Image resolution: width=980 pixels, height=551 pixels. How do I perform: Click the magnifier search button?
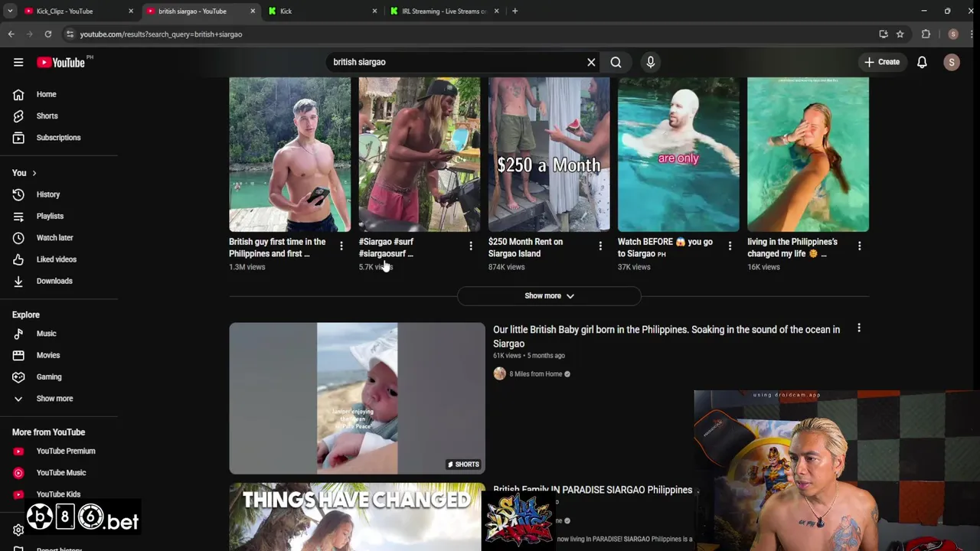coord(616,62)
